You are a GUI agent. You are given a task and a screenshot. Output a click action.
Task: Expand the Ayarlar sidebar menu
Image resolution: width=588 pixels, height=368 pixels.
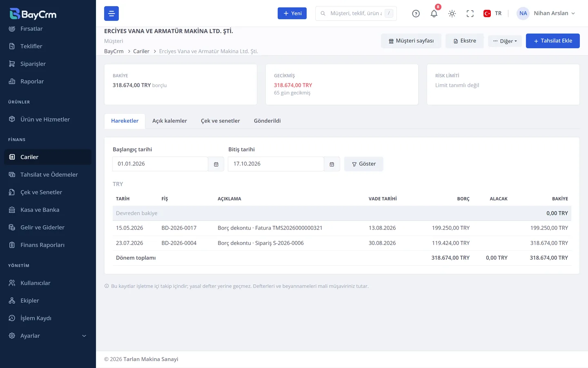click(48, 336)
